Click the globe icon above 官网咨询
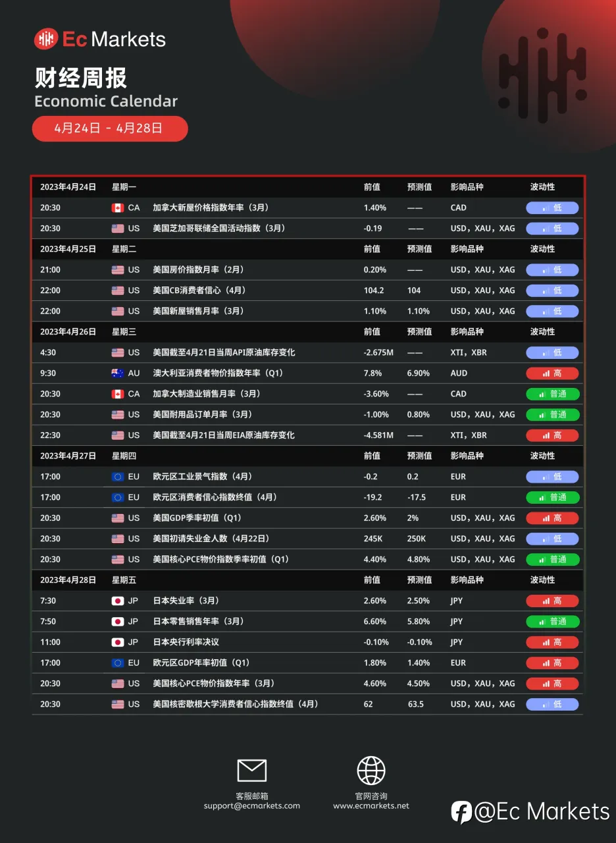 click(x=371, y=771)
